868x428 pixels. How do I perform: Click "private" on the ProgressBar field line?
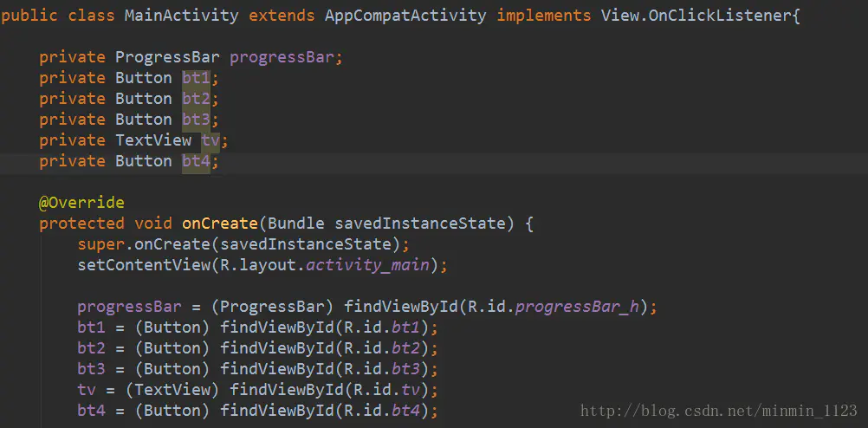[72, 57]
